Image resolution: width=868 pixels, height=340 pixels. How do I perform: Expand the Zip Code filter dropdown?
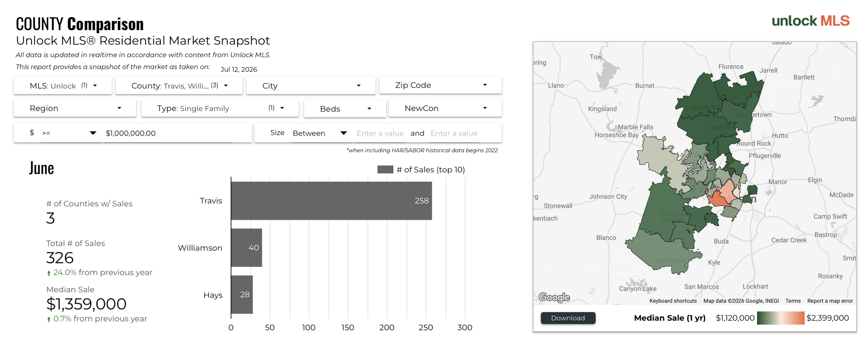[x=440, y=85]
